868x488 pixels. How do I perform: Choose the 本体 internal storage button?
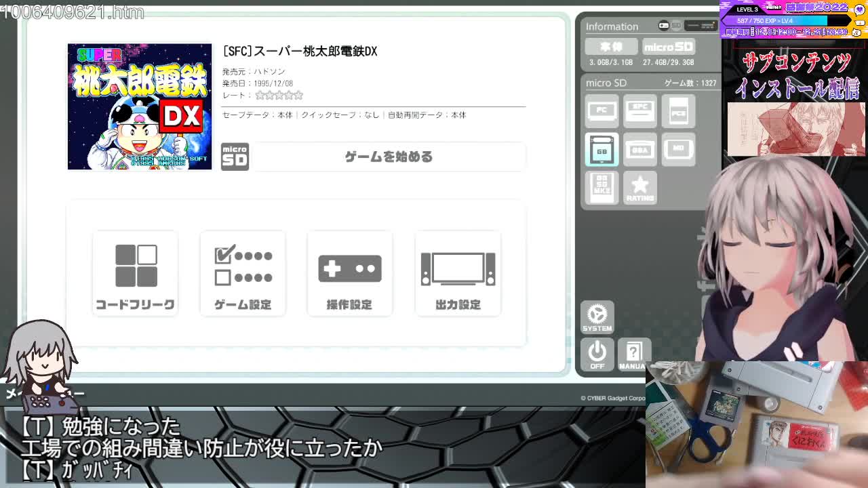[612, 47]
